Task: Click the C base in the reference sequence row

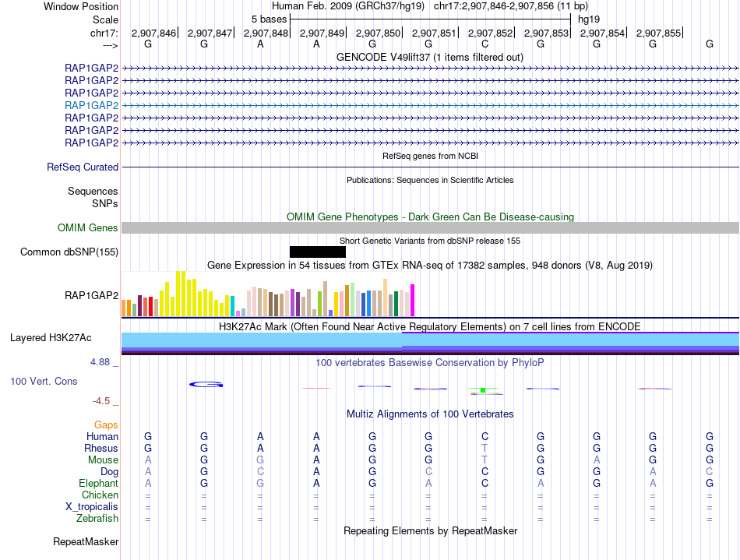Action: coord(485,44)
